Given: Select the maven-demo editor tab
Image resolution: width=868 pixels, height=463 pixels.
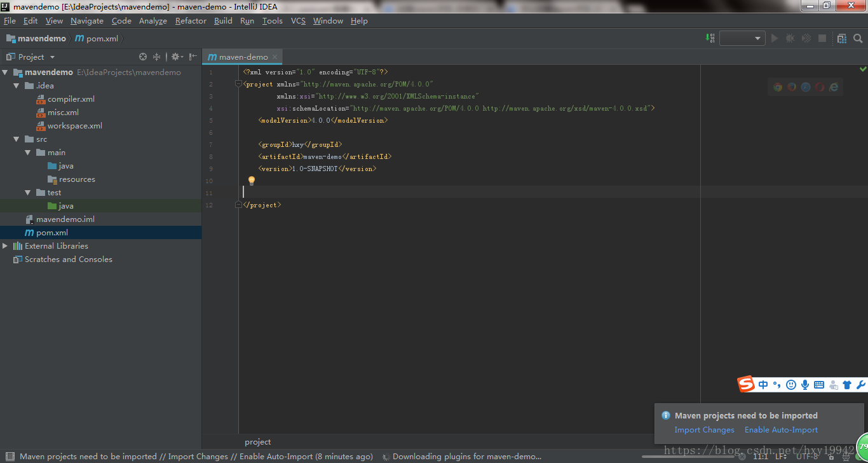Looking at the screenshot, I should (243, 57).
